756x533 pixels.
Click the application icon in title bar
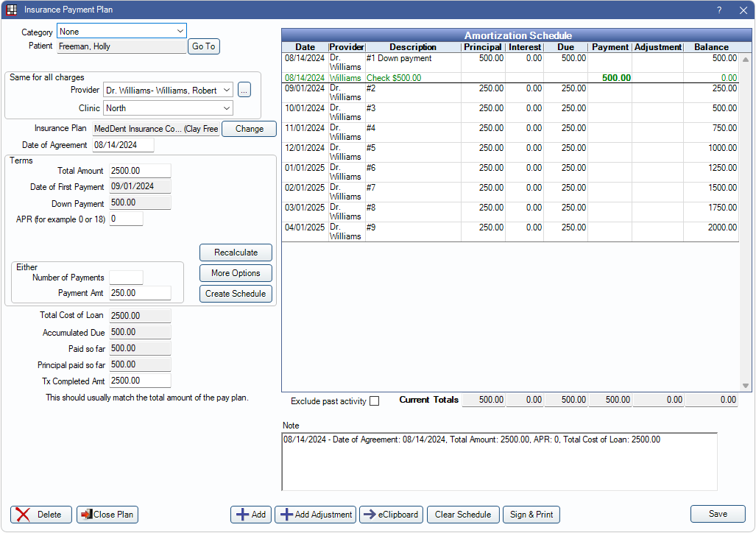click(x=11, y=10)
